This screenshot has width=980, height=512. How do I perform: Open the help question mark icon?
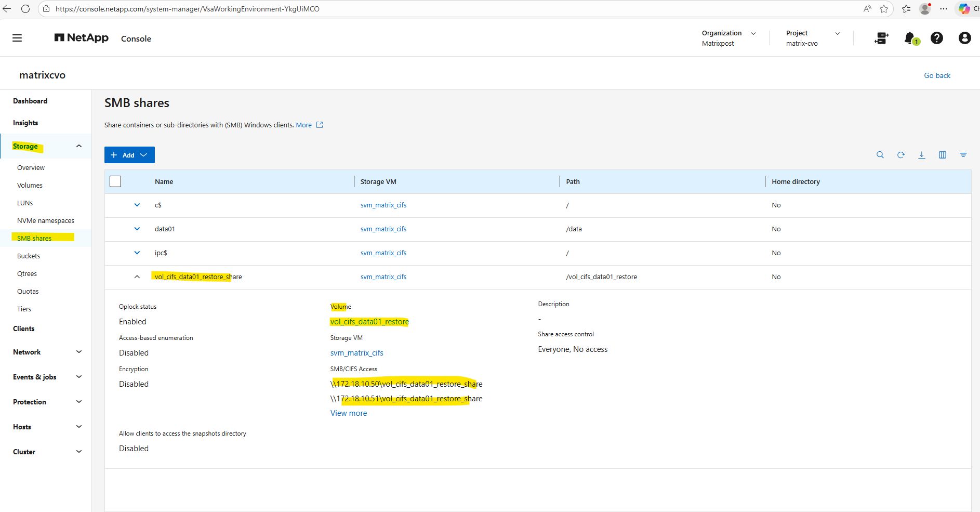(936, 38)
